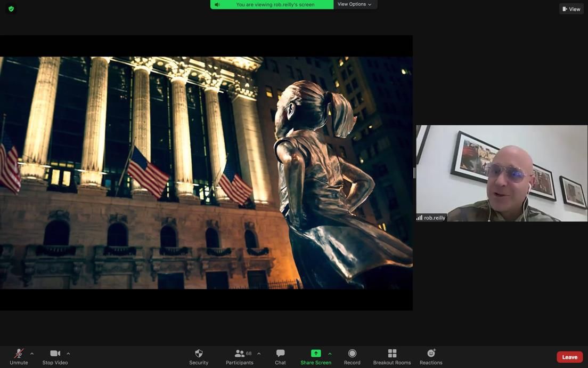Open the Chat panel
This screenshot has height=368, width=588.
(280, 356)
